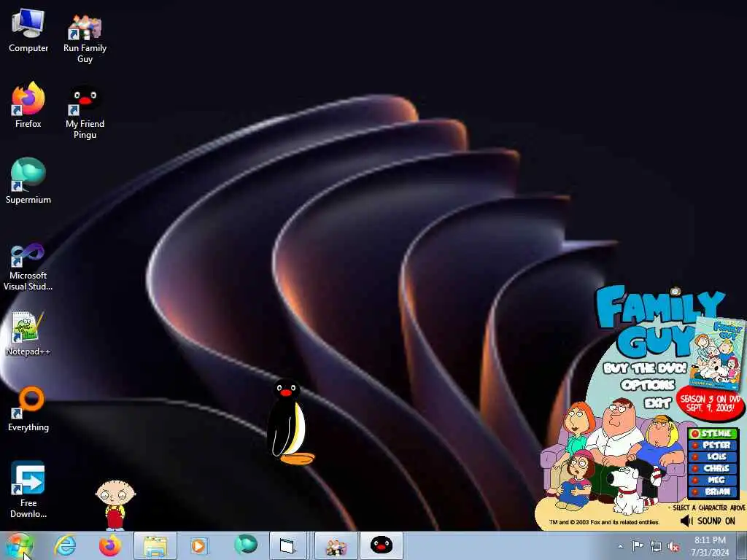Launch My Friend Pingu desktop shortcut
The image size is (747, 560).
point(85,111)
